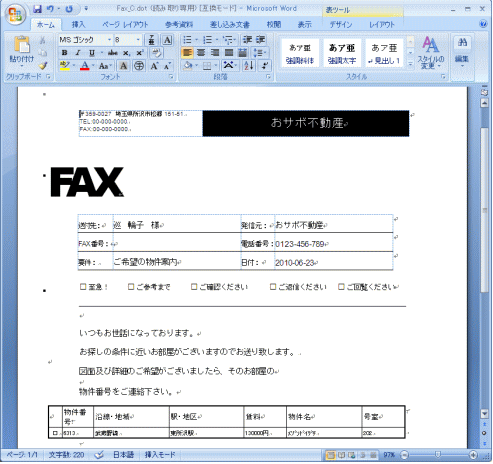Tick the ご参考まで checkbox
The width and height of the screenshot is (493, 464).
coord(131,287)
